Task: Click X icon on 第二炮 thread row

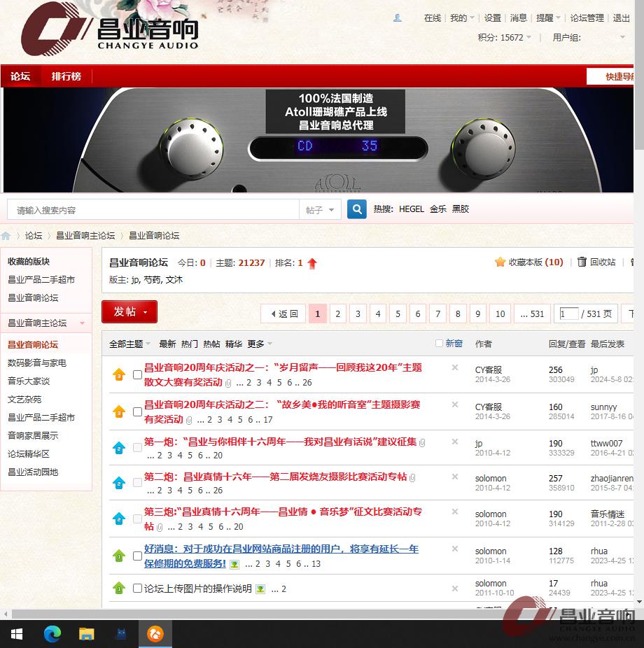Action: 455,477
